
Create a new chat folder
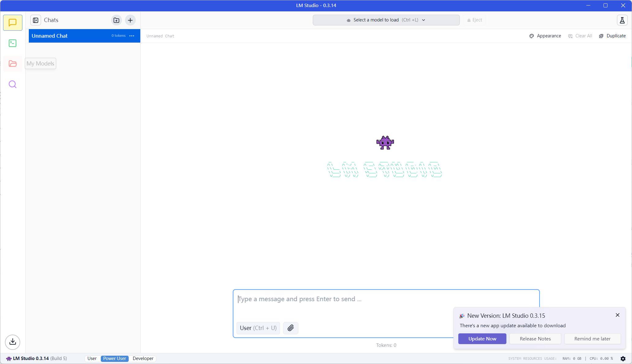[116, 20]
